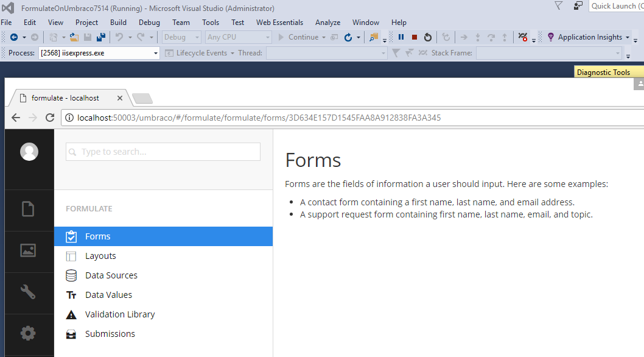644x357 pixels.
Task: Open the Build menu
Action: (x=118, y=23)
